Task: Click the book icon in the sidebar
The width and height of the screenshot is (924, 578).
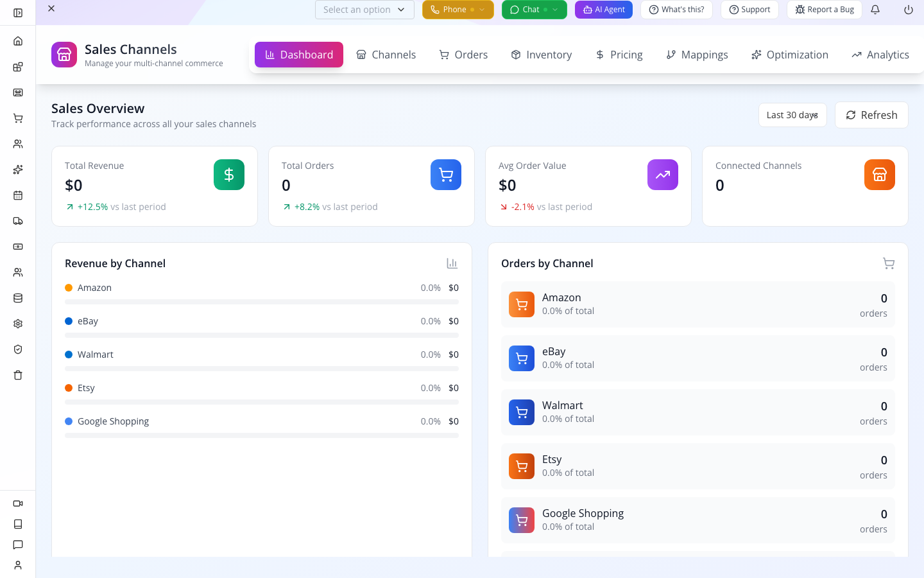Action: point(18,524)
